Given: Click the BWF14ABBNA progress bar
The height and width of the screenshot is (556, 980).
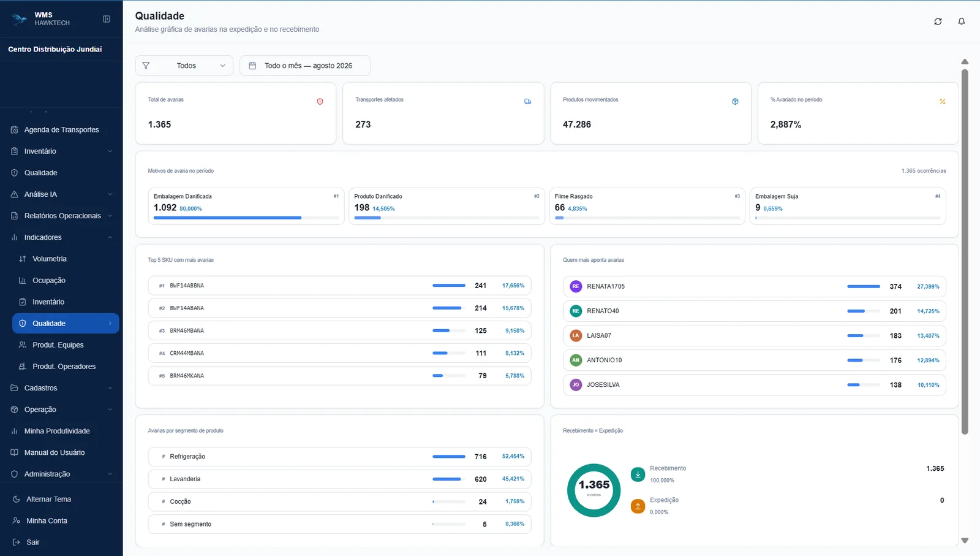Looking at the screenshot, I should 449,286.
